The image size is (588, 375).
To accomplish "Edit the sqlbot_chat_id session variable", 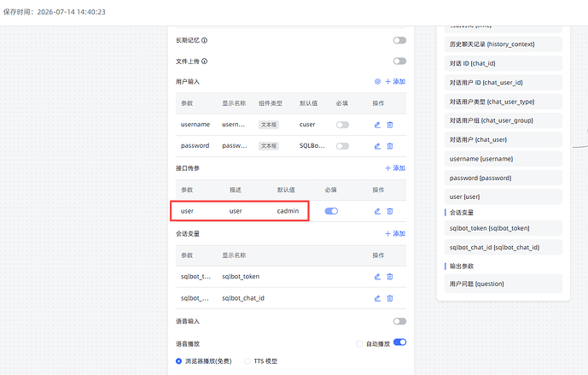I will click(377, 298).
